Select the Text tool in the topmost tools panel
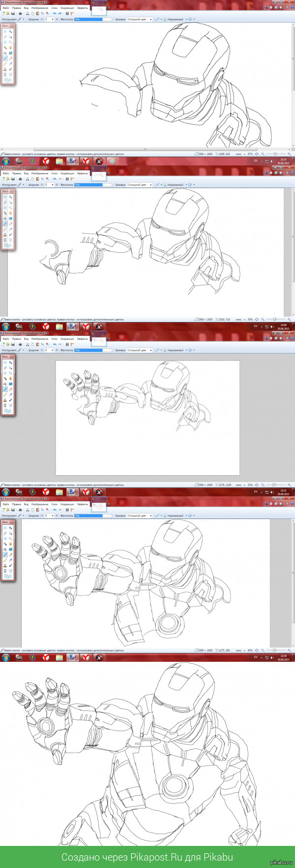 click(5, 75)
